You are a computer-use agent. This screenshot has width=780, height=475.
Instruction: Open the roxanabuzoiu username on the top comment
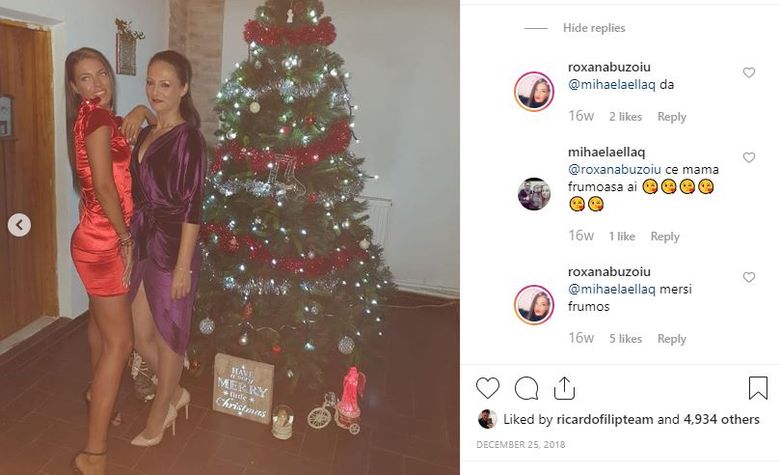tap(609, 67)
